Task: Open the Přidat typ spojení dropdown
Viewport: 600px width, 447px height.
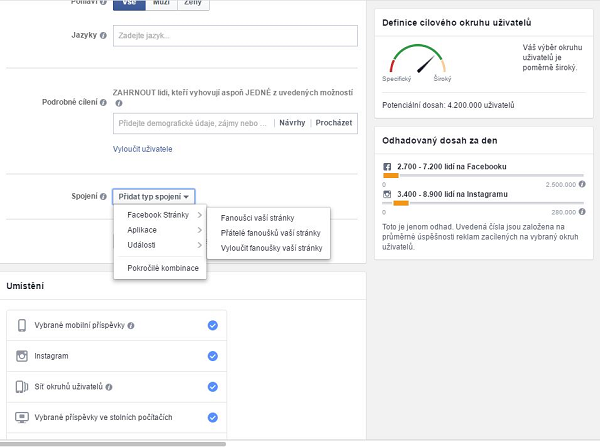Action: (x=154, y=197)
